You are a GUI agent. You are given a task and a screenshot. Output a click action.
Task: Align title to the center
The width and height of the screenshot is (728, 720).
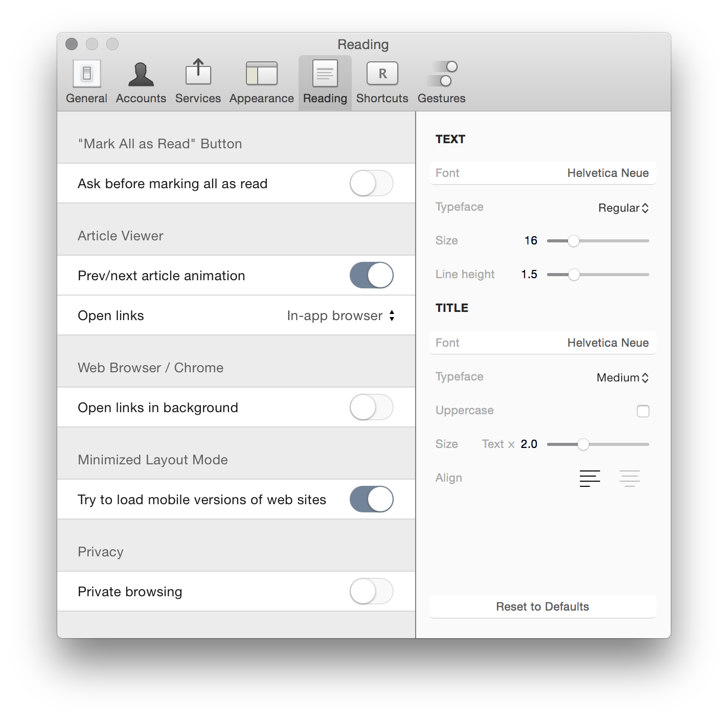coord(630,478)
